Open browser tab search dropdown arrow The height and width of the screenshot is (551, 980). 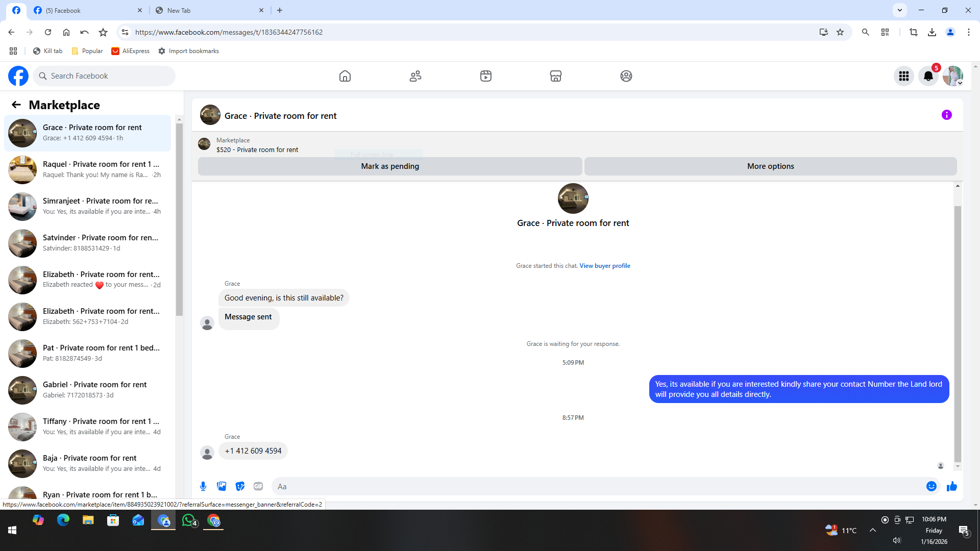[x=900, y=10]
